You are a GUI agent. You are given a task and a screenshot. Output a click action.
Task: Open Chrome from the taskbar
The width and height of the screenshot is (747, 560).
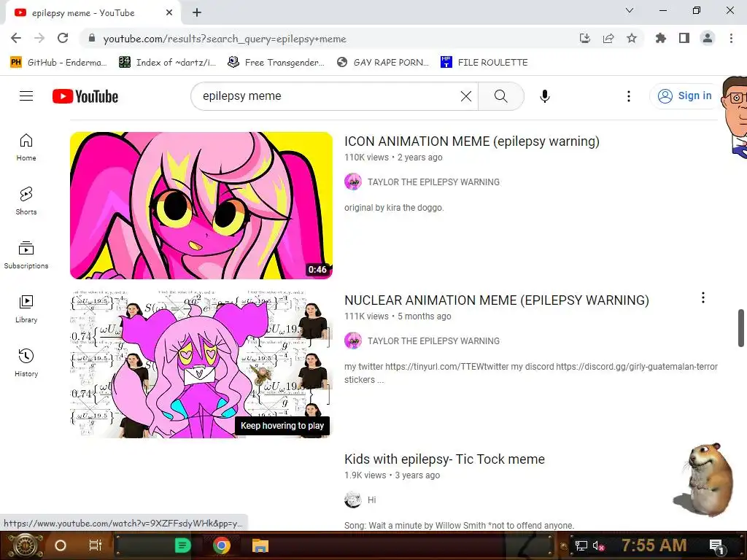coord(222,545)
